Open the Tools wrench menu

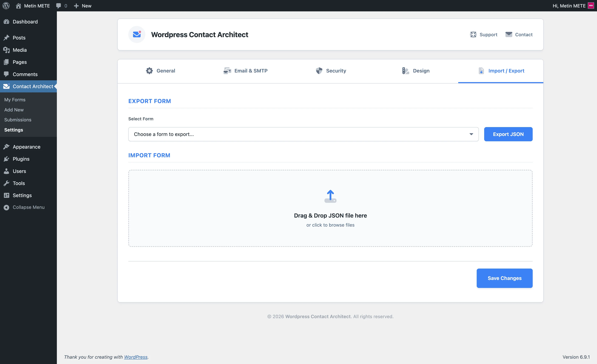click(19, 183)
